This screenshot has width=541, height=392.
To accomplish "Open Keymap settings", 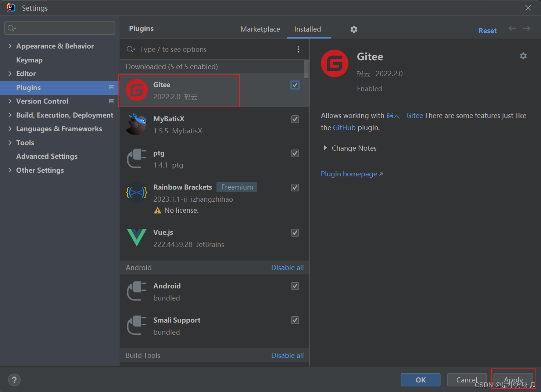I will (29, 60).
